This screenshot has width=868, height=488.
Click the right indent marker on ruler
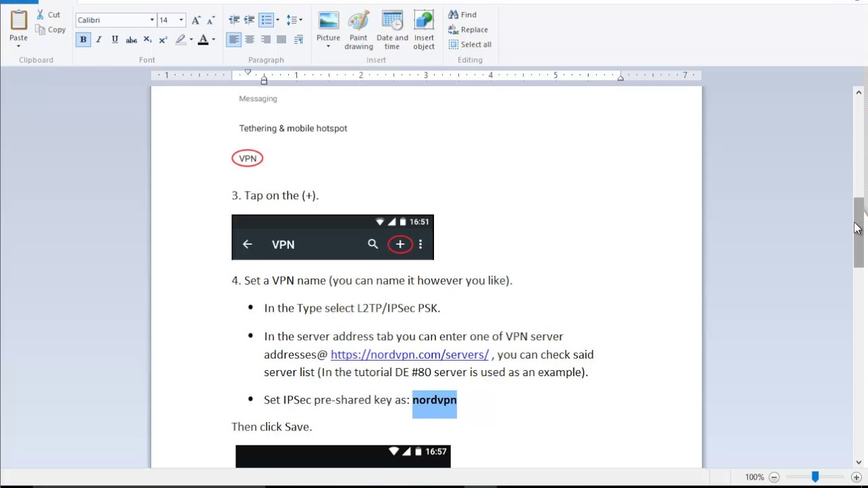[x=620, y=78]
